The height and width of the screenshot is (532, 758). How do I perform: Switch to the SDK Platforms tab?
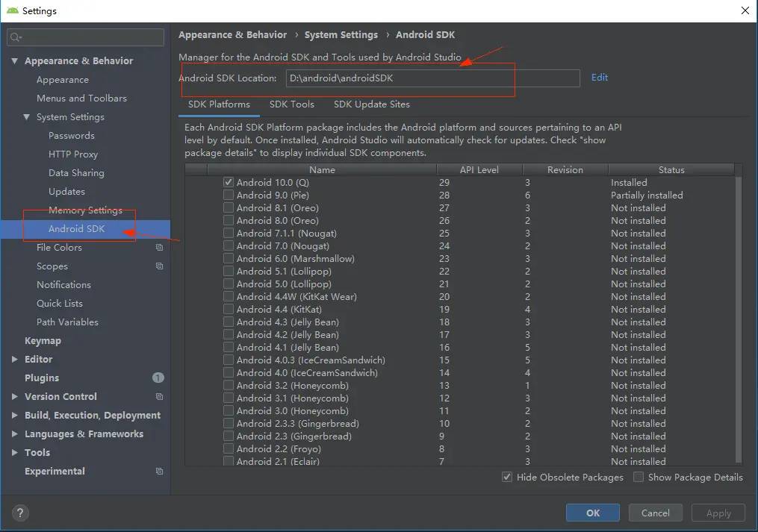[219, 104]
